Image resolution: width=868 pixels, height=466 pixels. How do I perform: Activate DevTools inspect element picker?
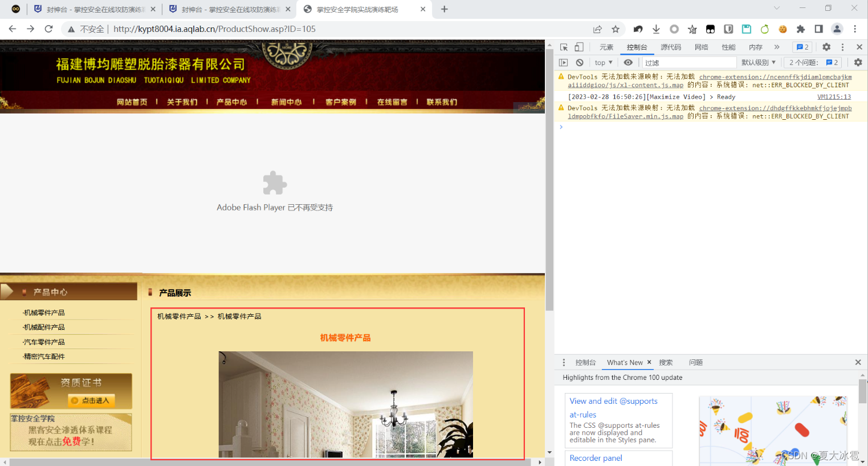point(564,47)
